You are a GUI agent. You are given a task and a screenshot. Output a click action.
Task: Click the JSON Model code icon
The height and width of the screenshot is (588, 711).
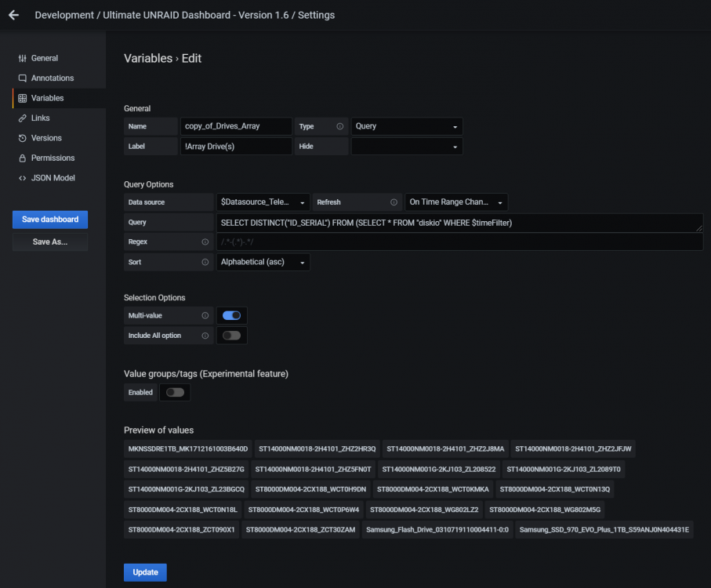pos(22,178)
